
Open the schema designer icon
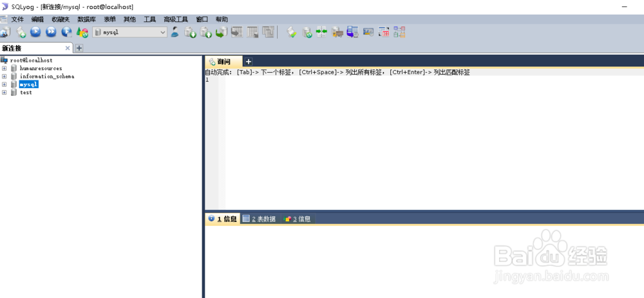point(399,32)
